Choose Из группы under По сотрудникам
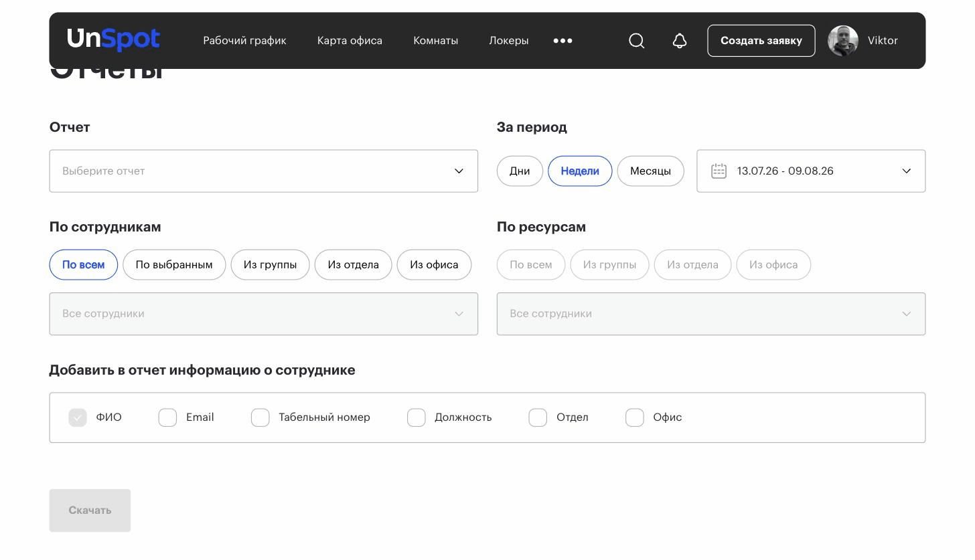The width and height of the screenshot is (975, 560). click(x=270, y=265)
